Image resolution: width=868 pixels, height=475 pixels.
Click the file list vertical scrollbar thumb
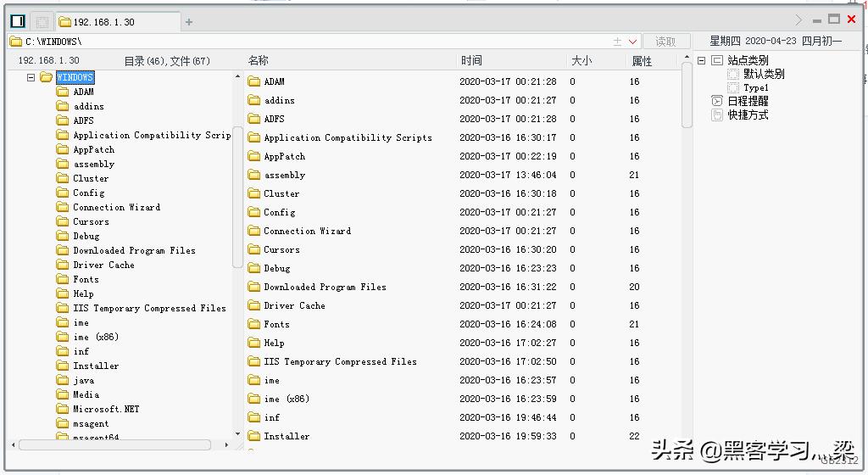[x=687, y=95]
